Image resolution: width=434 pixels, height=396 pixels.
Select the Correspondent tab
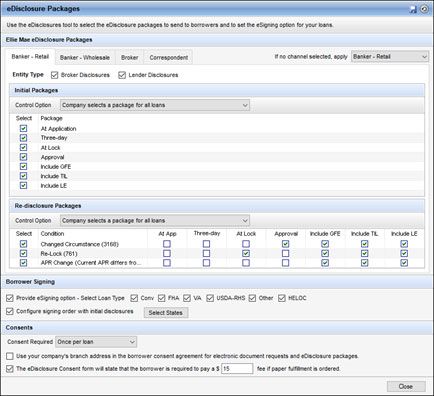point(169,57)
